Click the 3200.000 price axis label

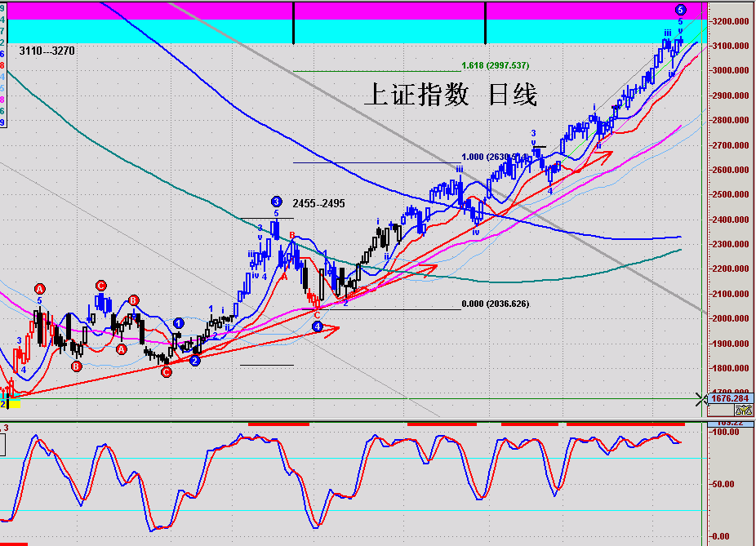[x=730, y=21]
